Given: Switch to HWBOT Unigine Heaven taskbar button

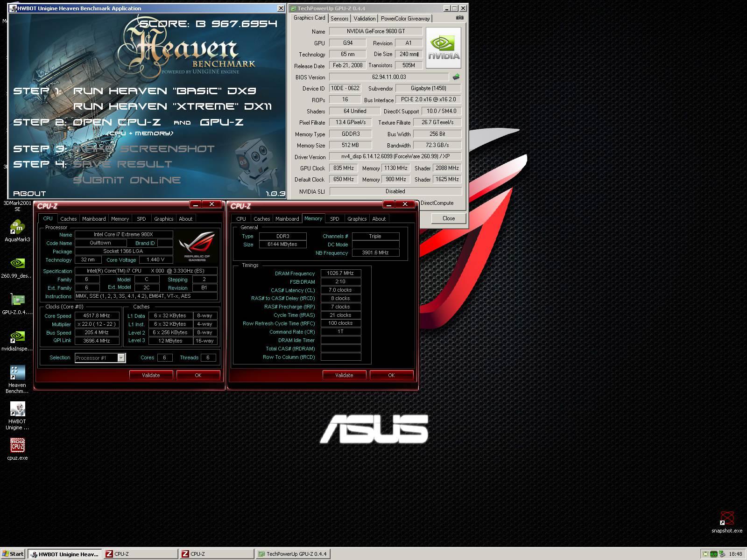Looking at the screenshot, I should [64, 554].
